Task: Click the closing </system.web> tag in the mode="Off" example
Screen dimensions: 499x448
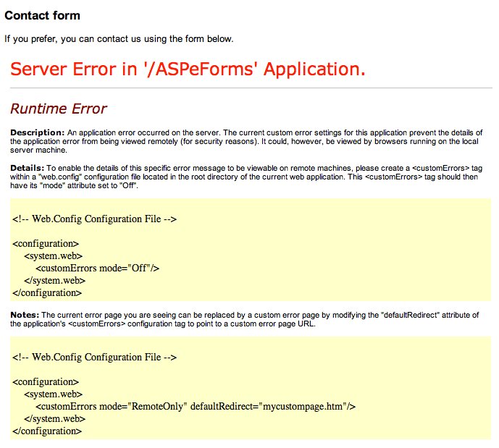Action: click(x=55, y=280)
